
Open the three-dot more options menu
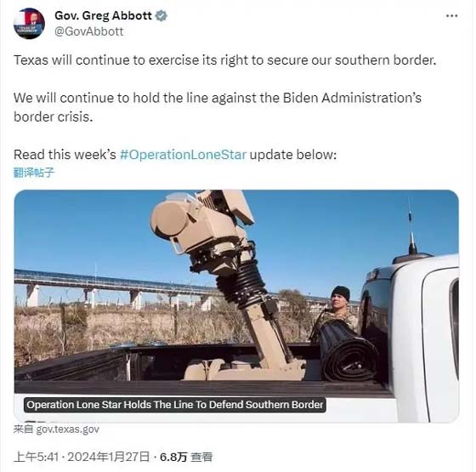click(451, 16)
